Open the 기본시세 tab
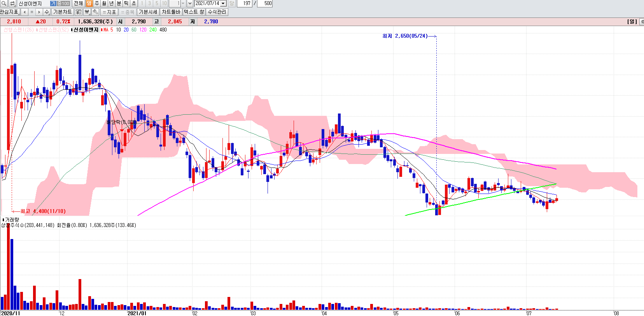Image resolution: width=644 pixels, height=316 pixels. click(148, 12)
